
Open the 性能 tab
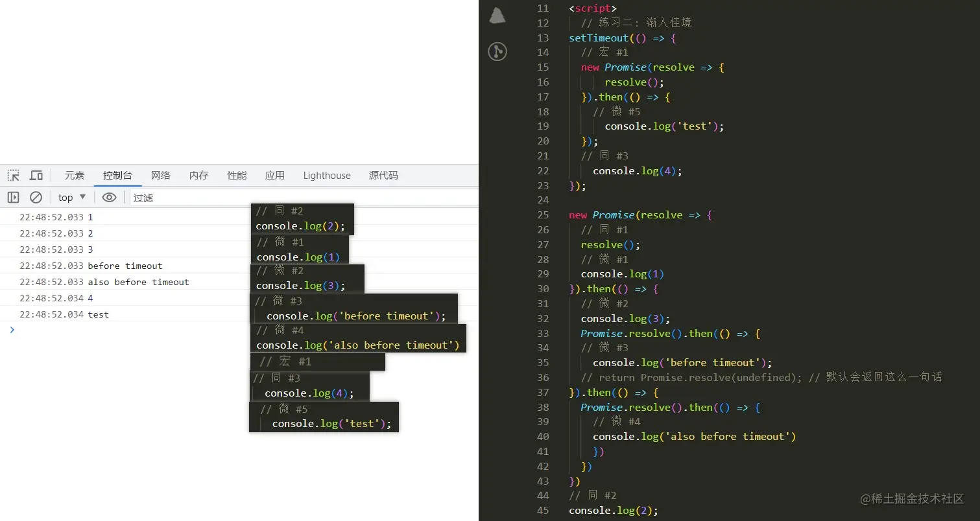[237, 176]
